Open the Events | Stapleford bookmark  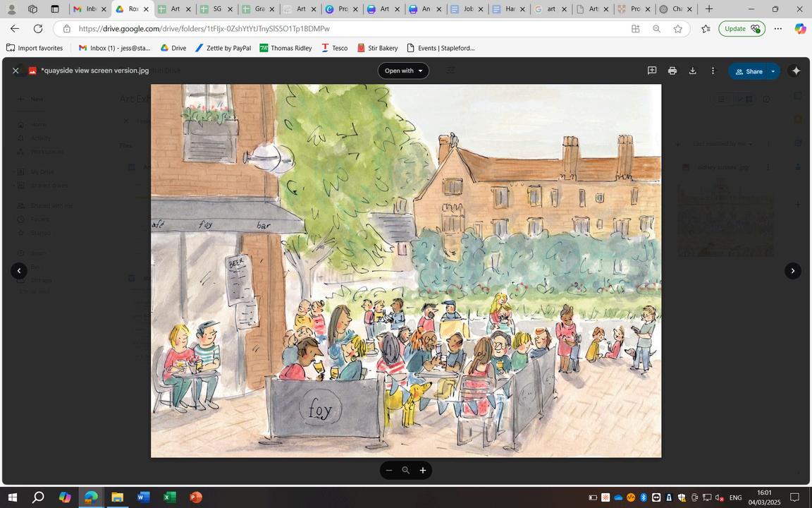coord(441,48)
